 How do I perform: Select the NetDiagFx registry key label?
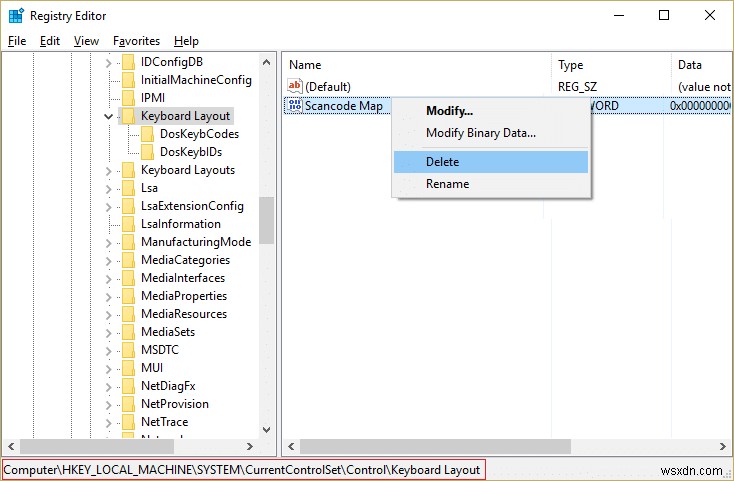click(x=168, y=386)
